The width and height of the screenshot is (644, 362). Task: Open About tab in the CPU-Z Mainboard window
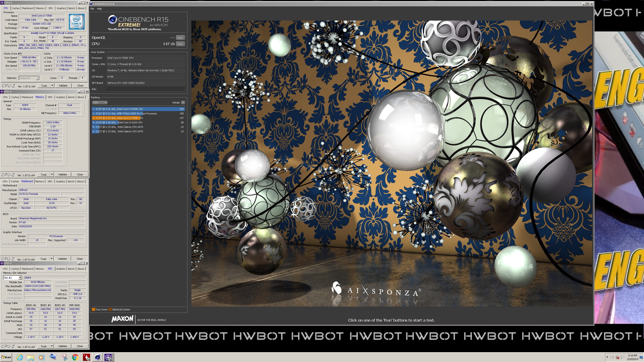click(80, 181)
